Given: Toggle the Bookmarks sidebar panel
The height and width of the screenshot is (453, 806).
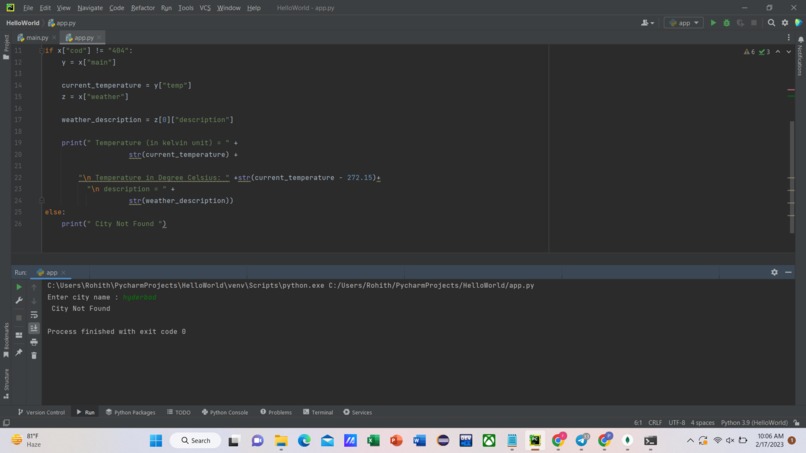Looking at the screenshot, I should click(6, 340).
